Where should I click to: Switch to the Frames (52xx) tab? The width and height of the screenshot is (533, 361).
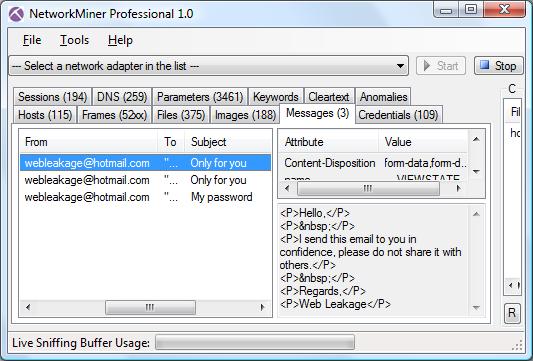click(x=114, y=115)
